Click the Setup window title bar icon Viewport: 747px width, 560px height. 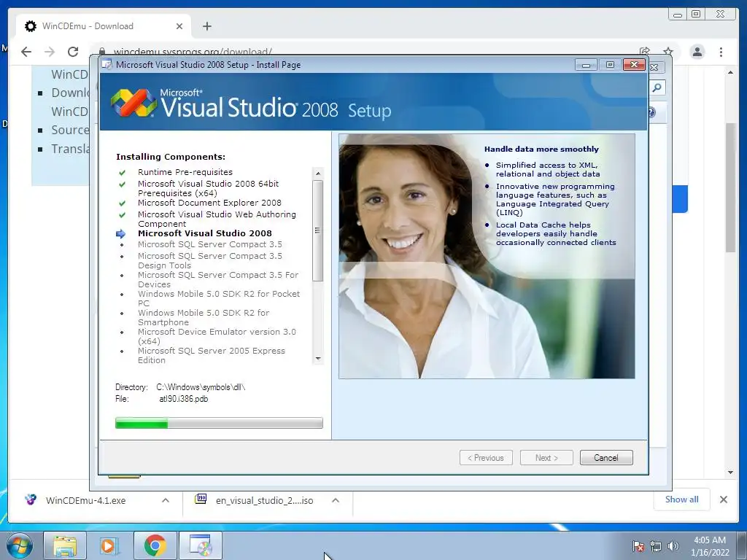(x=107, y=65)
